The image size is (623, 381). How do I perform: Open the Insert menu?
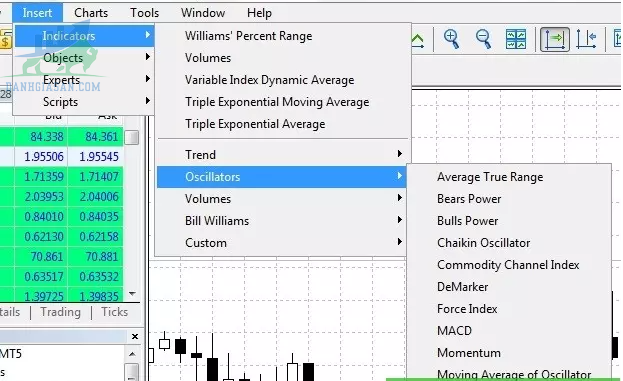(x=37, y=13)
